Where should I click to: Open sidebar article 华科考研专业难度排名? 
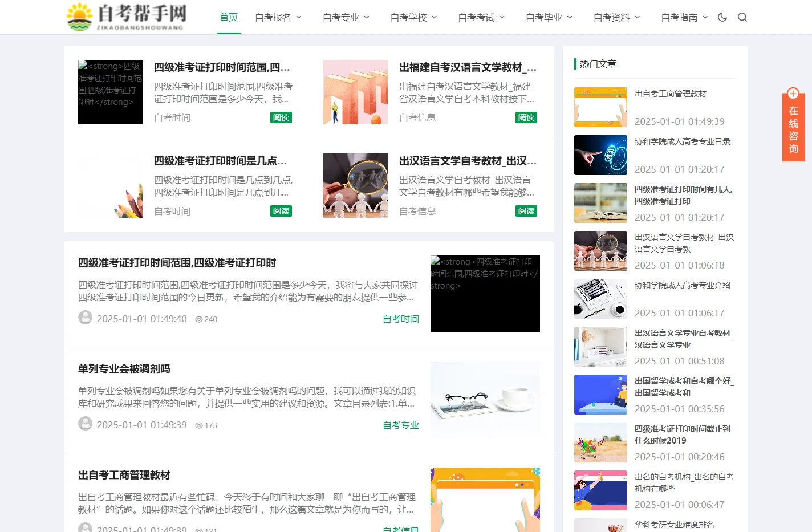tap(675, 525)
